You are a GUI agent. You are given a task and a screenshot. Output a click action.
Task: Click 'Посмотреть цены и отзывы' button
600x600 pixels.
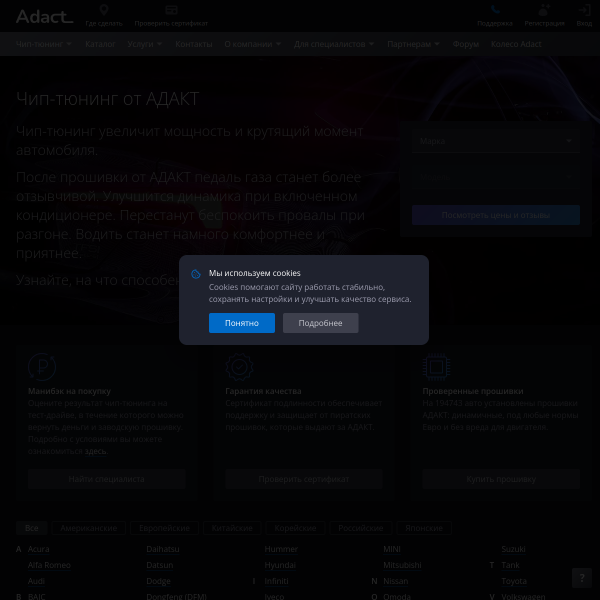point(496,215)
